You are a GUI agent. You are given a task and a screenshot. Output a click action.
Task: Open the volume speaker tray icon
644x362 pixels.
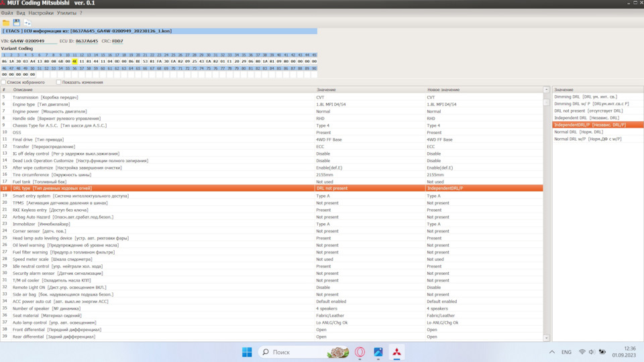coord(592,352)
